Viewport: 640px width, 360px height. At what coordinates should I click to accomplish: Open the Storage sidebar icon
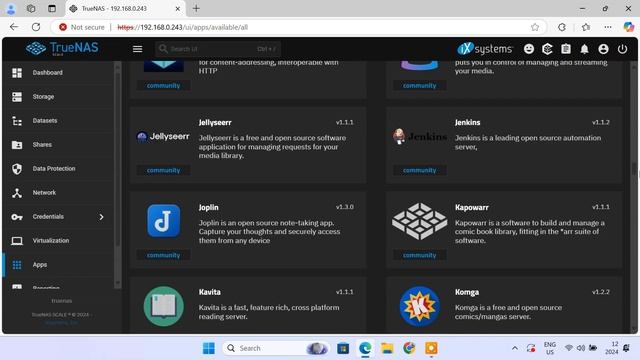click(x=17, y=97)
